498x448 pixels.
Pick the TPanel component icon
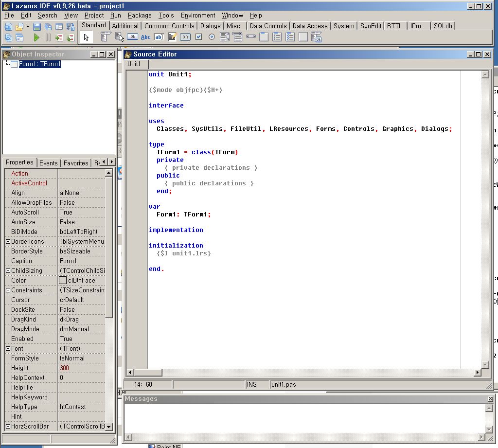point(303,37)
